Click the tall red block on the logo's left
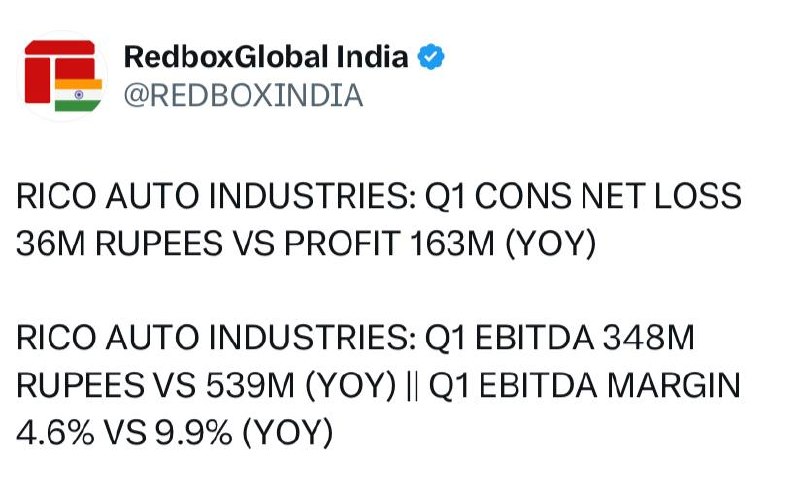Viewport: 800px width, 489px height. 38,80
